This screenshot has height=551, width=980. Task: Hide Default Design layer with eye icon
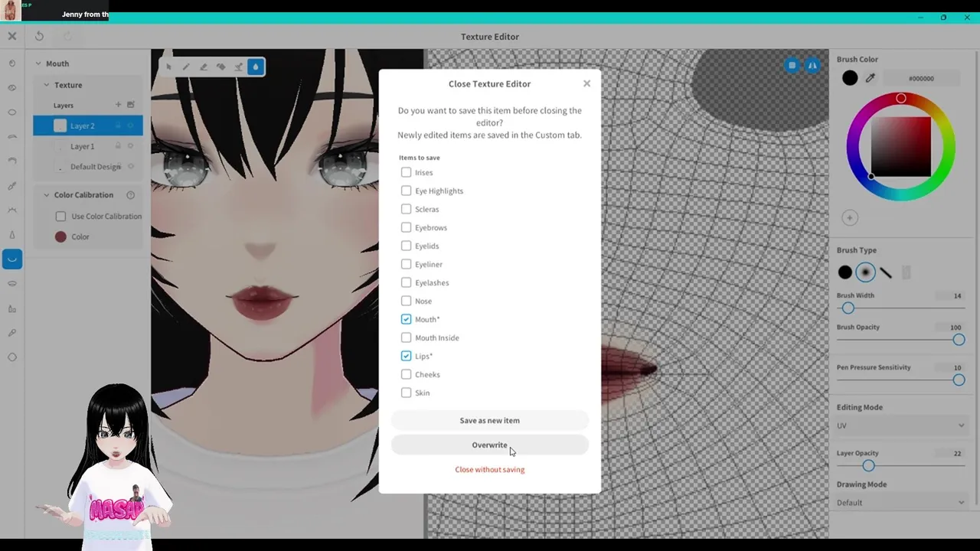tap(131, 167)
